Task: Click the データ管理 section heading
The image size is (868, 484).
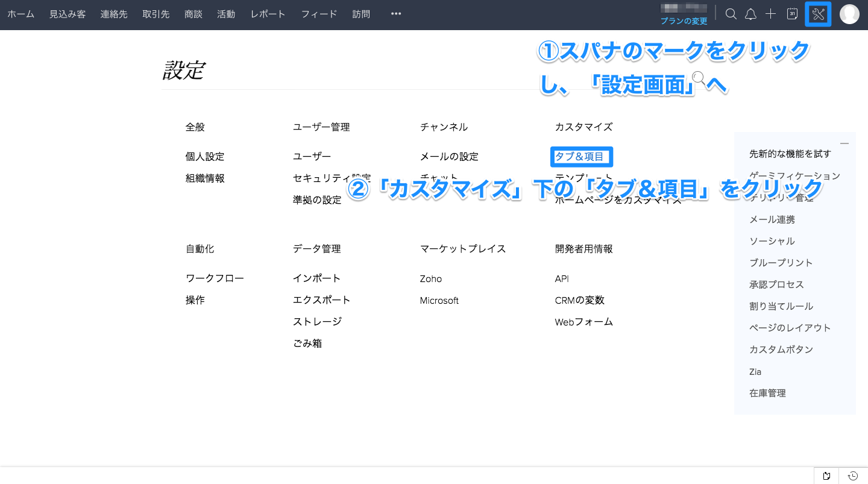Action: pos(317,249)
